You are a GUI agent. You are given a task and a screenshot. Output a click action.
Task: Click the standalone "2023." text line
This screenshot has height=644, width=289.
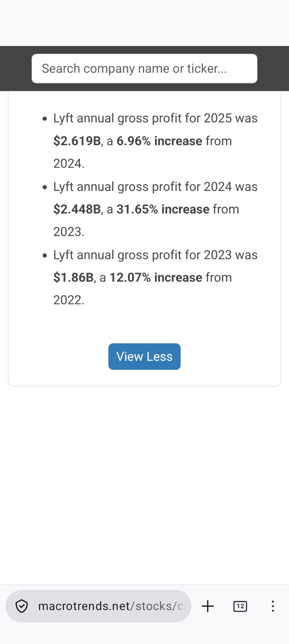click(x=69, y=232)
